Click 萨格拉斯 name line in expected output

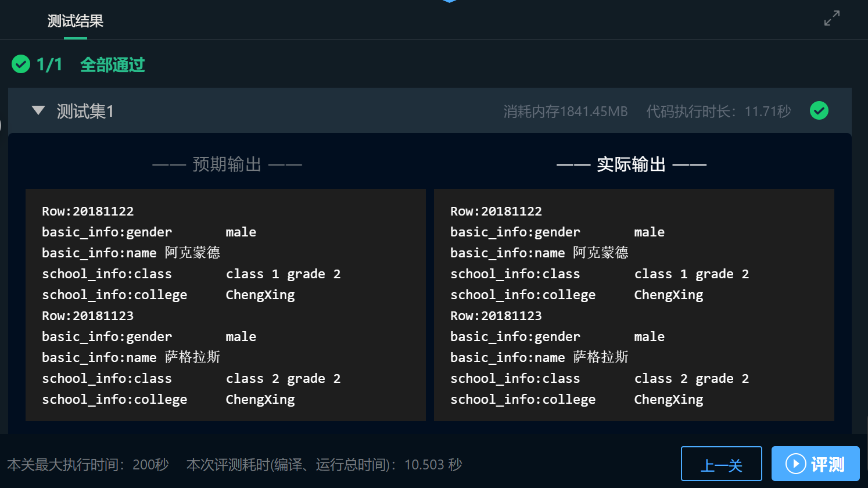coord(131,357)
